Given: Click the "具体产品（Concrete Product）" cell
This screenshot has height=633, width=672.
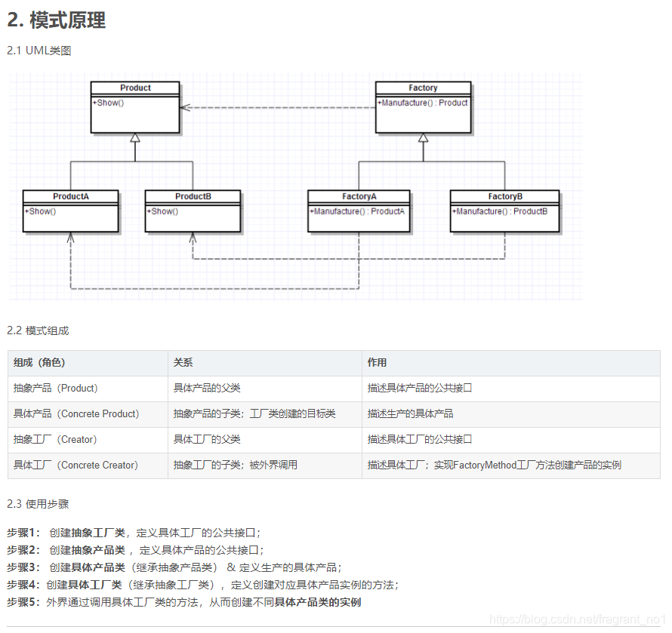Looking at the screenshot, I should click(x=88, y=414).
